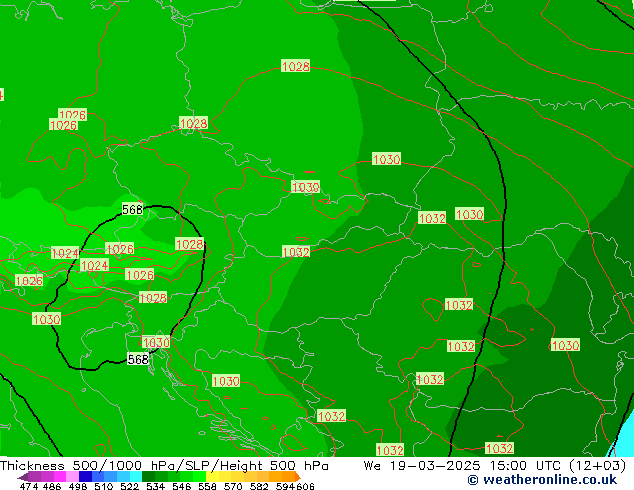This screenshot has width=634, height=490.
Task: Click the '498' legend value
Action: coord(78,486)
